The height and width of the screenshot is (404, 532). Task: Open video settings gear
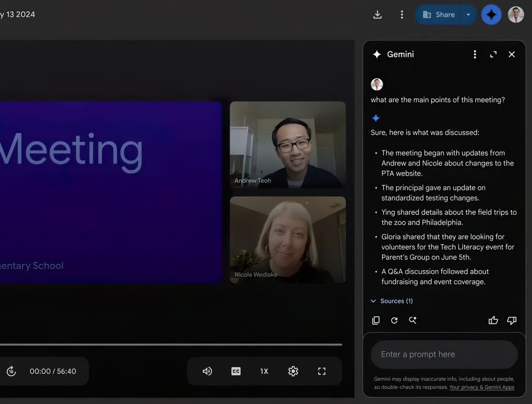[293, 371]
